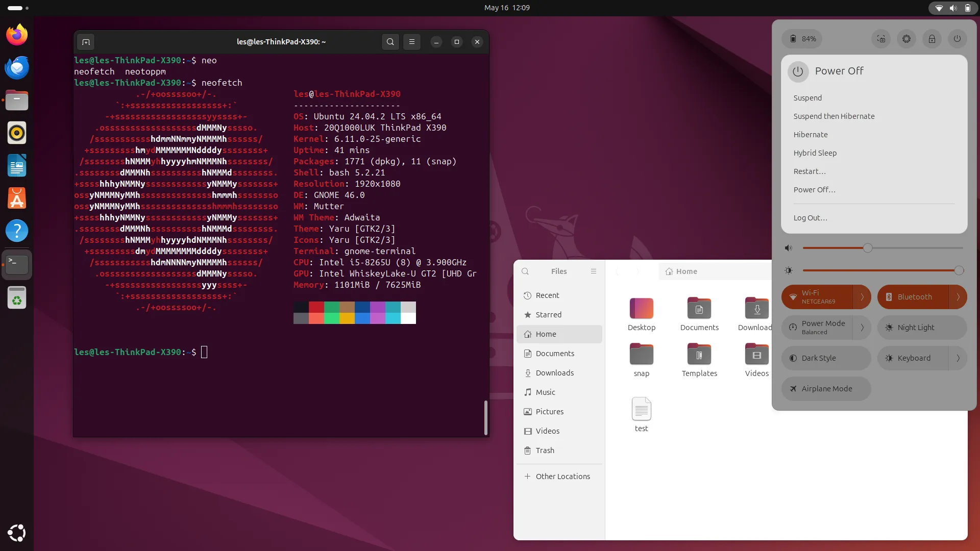Turn on Night Light
Screen dimensions: 980x551
[922, 328]
